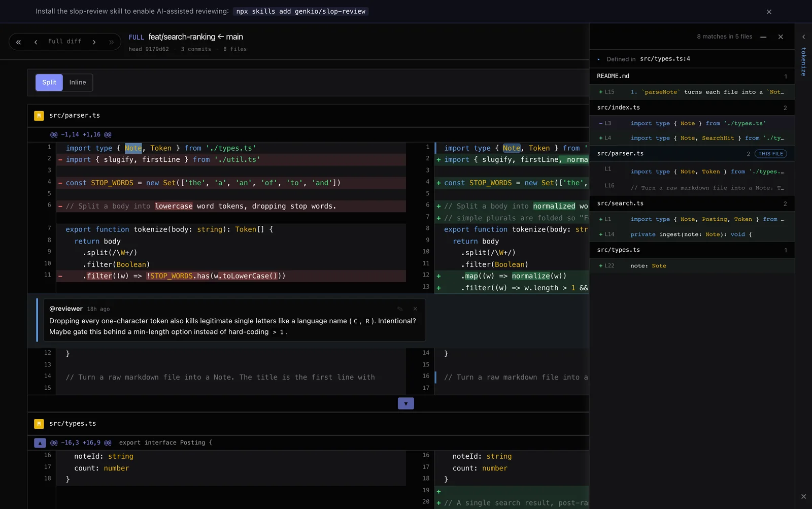This screenshot has height=509, width=812.
Task: Click the modified badge beside src/parser.ts
Action: (39, 116)
